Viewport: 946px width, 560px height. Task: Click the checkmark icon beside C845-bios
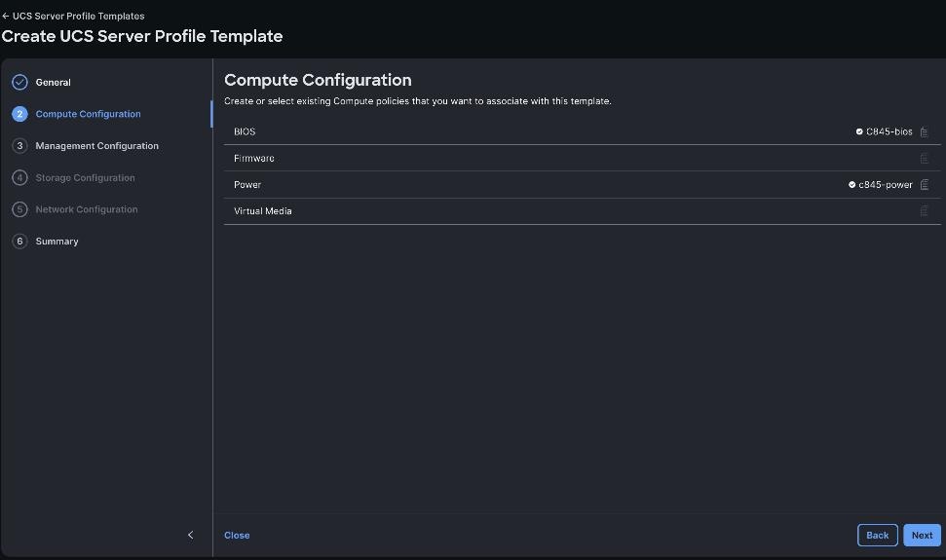point(859,131)
